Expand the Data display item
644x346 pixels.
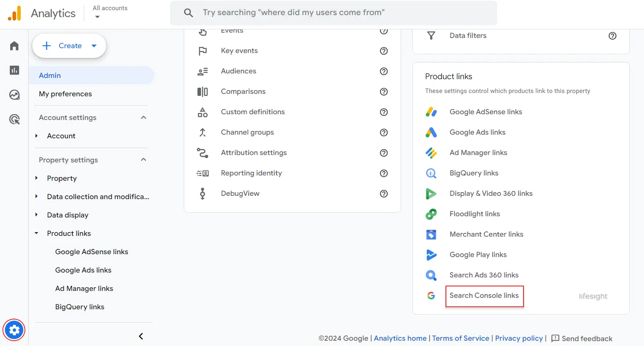tap(36, 215)
